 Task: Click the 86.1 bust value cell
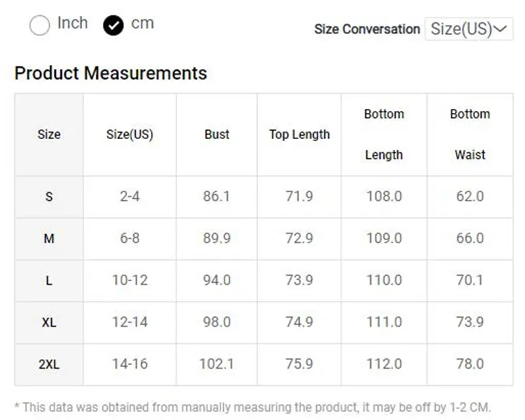tap(217, 197)
